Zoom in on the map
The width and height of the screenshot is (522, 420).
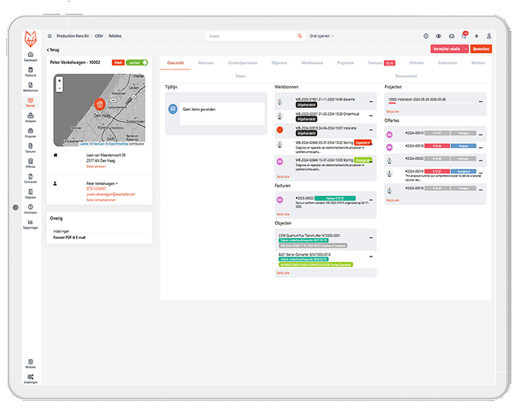pos(60,80)
